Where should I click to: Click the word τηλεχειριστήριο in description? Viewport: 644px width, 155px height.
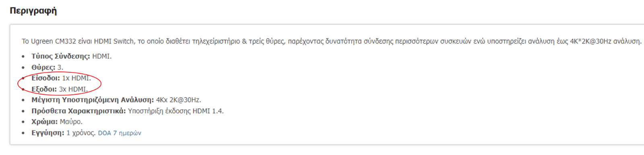[x=216, y=41]
